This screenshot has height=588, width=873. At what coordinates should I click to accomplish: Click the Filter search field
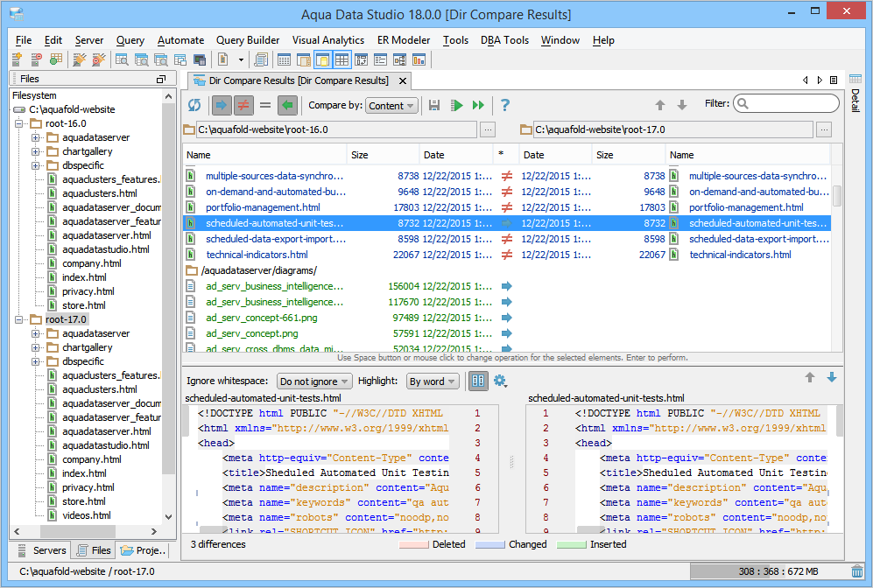point(786,103)
